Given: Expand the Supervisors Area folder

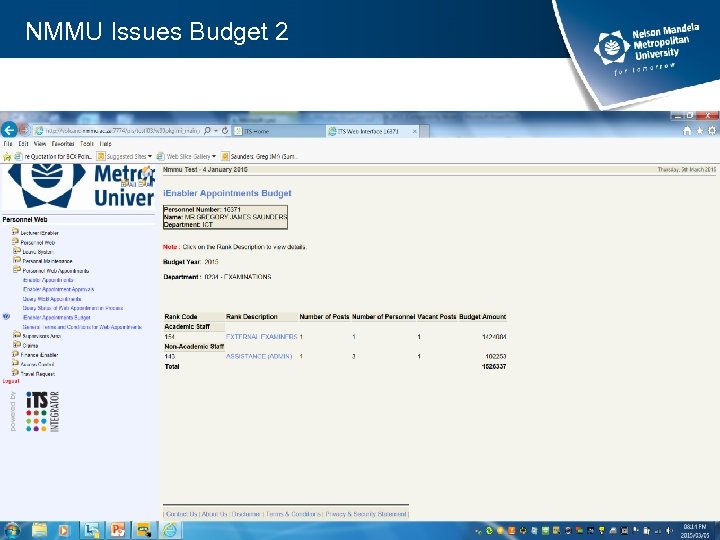Looking at the screenshot, I should point(17,335).
